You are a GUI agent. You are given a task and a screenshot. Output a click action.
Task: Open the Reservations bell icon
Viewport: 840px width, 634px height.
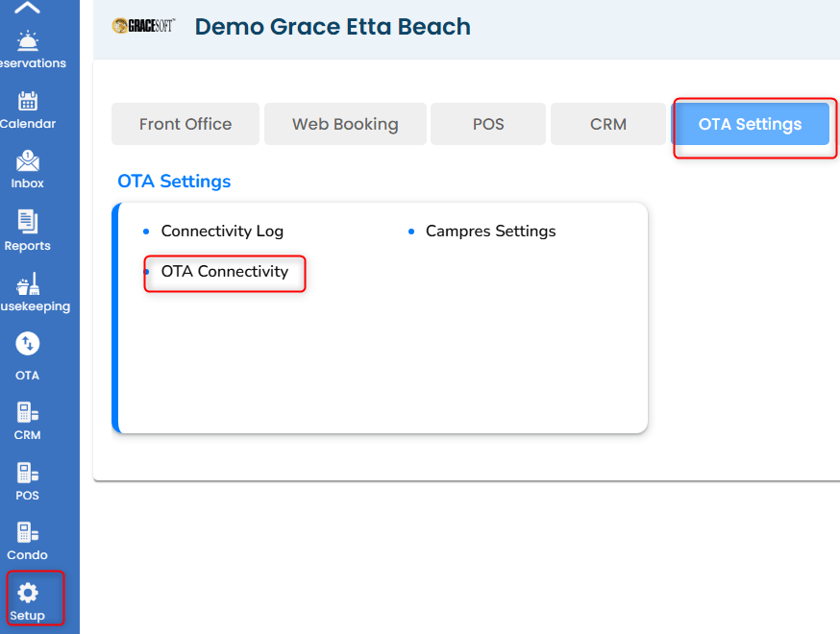pyautogui.click(x=28, y=40)
